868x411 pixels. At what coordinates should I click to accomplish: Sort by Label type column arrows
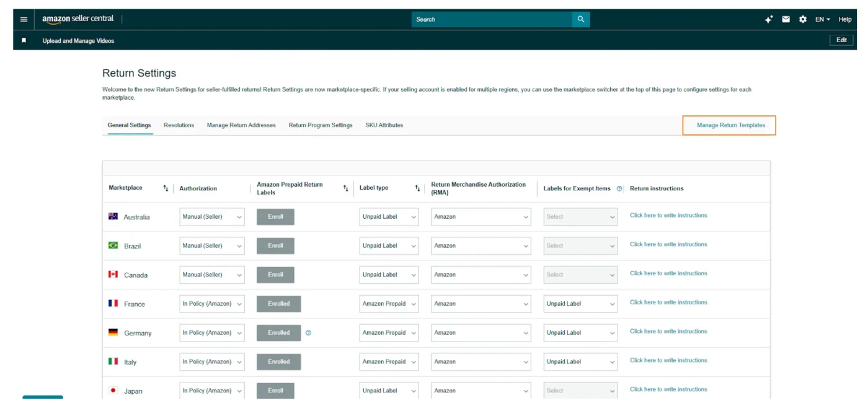pos(417,188)
